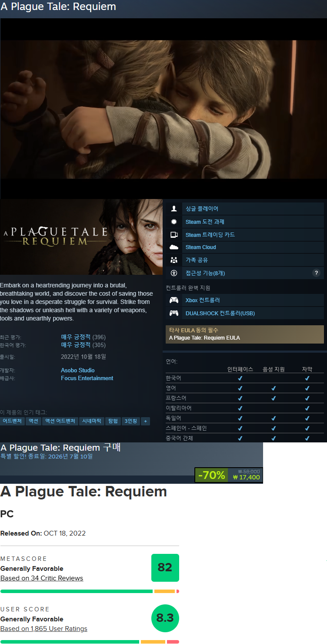Image resolution: width=327 pixels, height=644 pixels.
Task: Click the Xbox controller icon
Action: 174,300
